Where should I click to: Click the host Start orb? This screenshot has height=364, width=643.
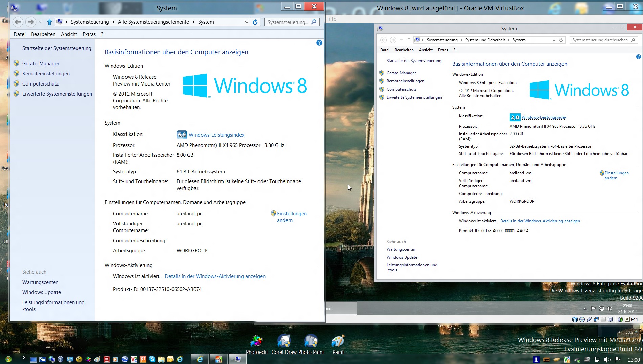8,359
